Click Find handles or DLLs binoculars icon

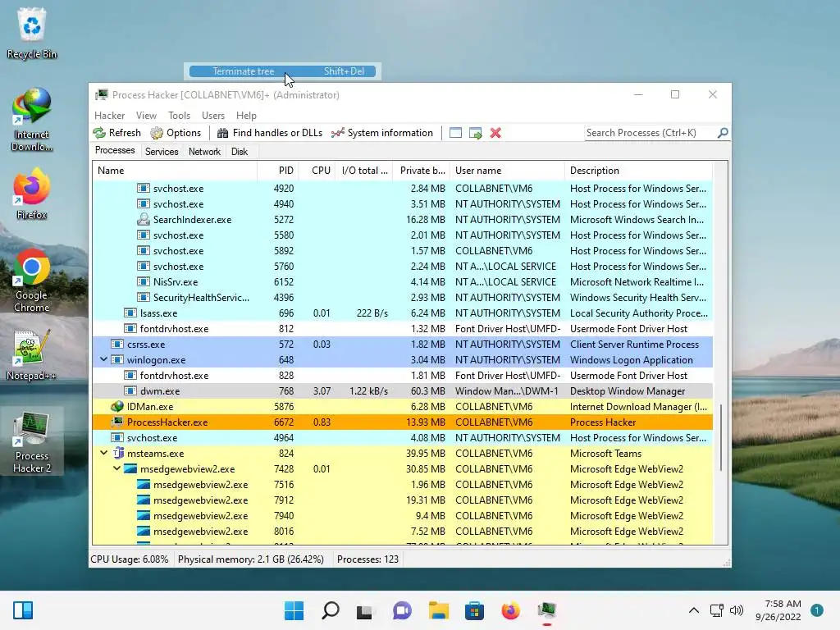click(223, 133)
